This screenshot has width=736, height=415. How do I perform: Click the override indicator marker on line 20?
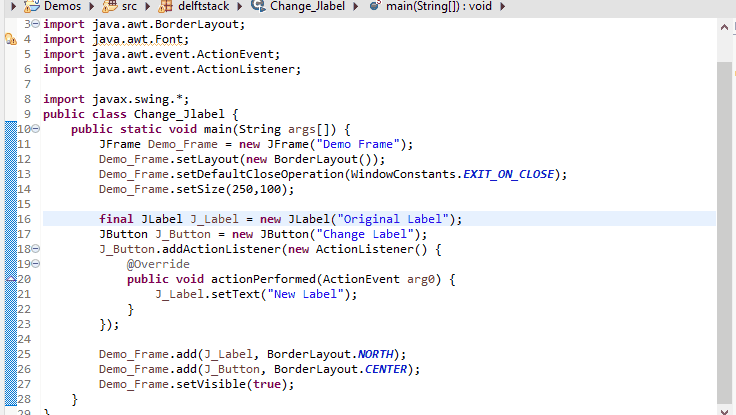[x=10, y=279]
